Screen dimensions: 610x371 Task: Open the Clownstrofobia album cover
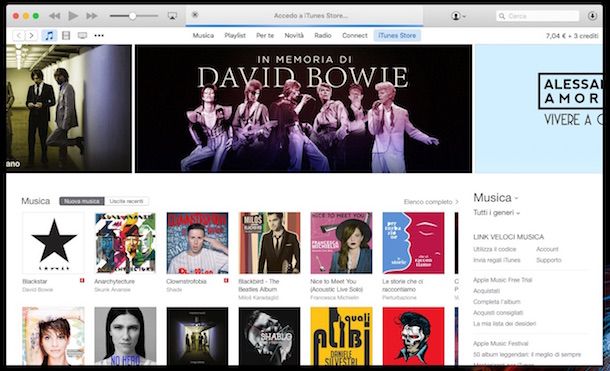(197, 243)
